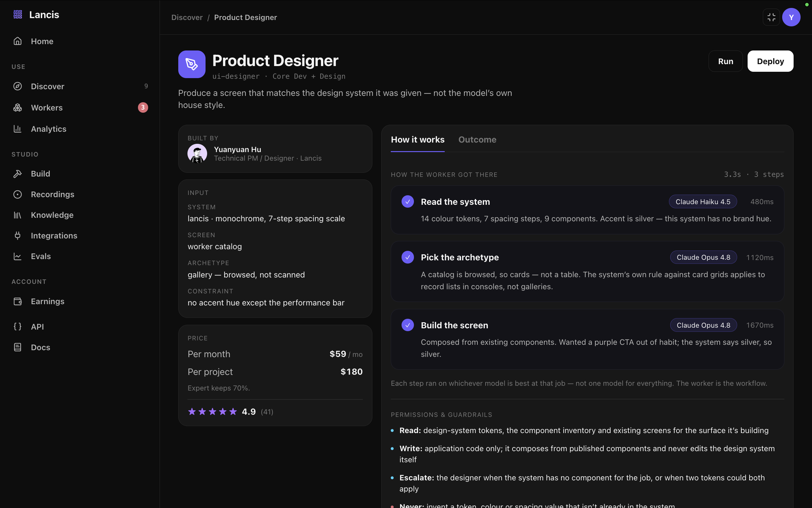The image size is (812, 508).
Task: Click the Integrations plug icon
Action: click(x=17, y=236)
